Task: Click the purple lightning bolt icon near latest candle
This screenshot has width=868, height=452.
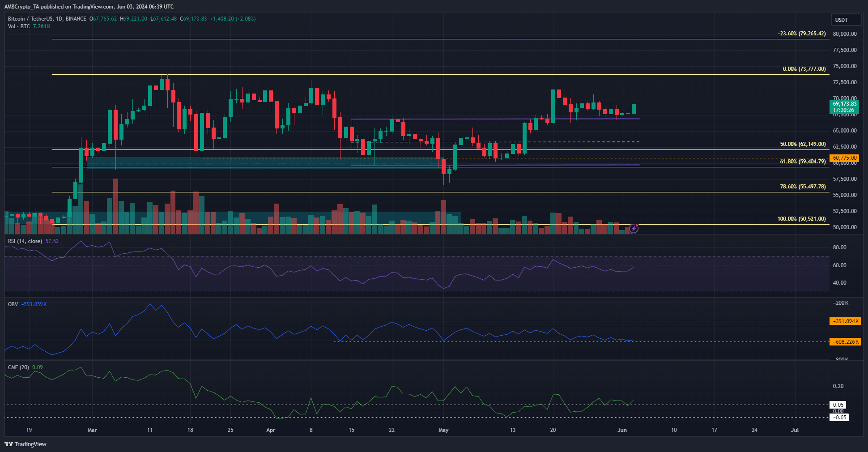Action: tap(634, 229)
